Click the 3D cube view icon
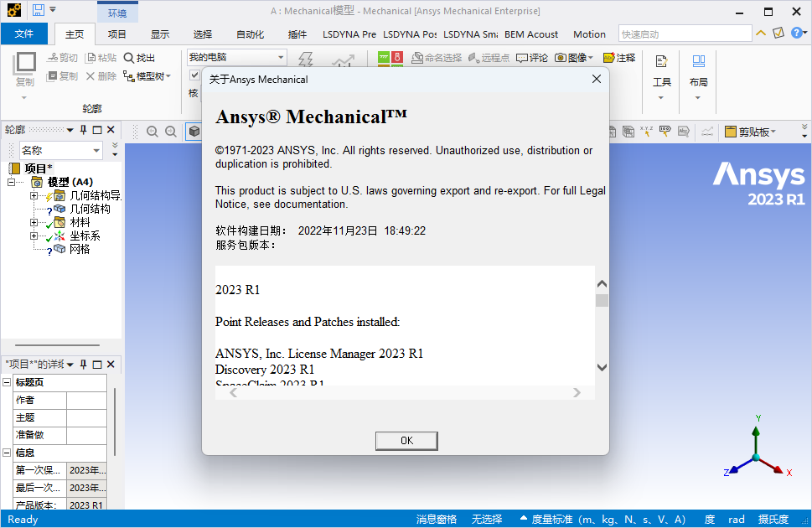 point(194,132)
